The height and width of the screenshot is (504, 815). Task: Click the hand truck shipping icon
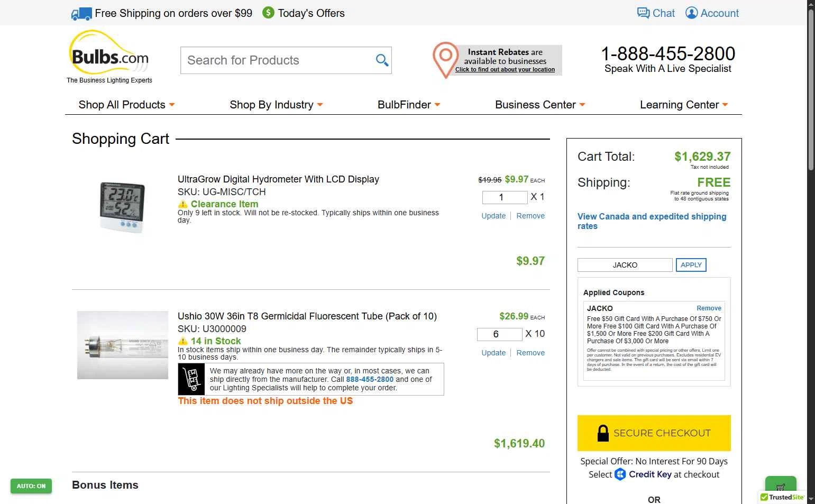click(191, 379)
